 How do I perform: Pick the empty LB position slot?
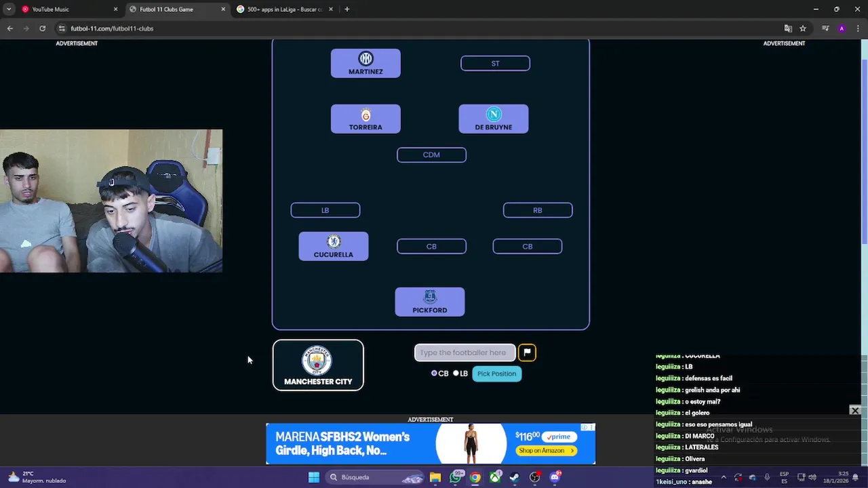(325, 210)
